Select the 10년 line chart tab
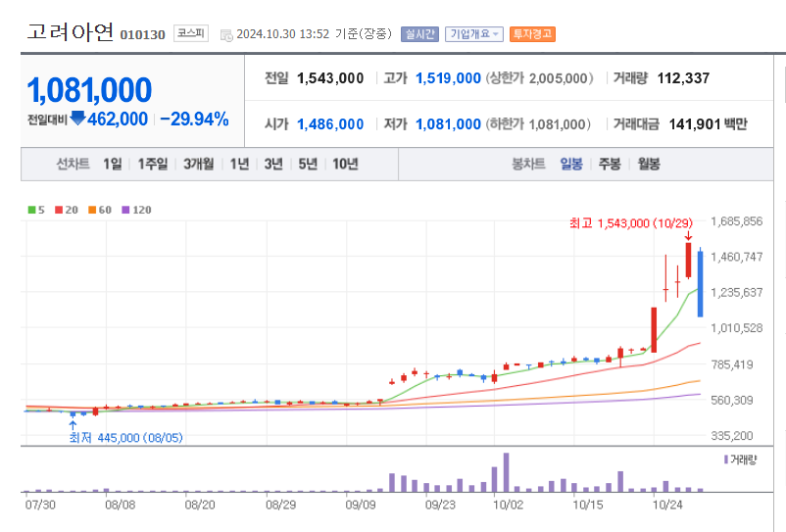Image resolution: width=786 pixels, height=532 pixels. [x=345, y=164]
